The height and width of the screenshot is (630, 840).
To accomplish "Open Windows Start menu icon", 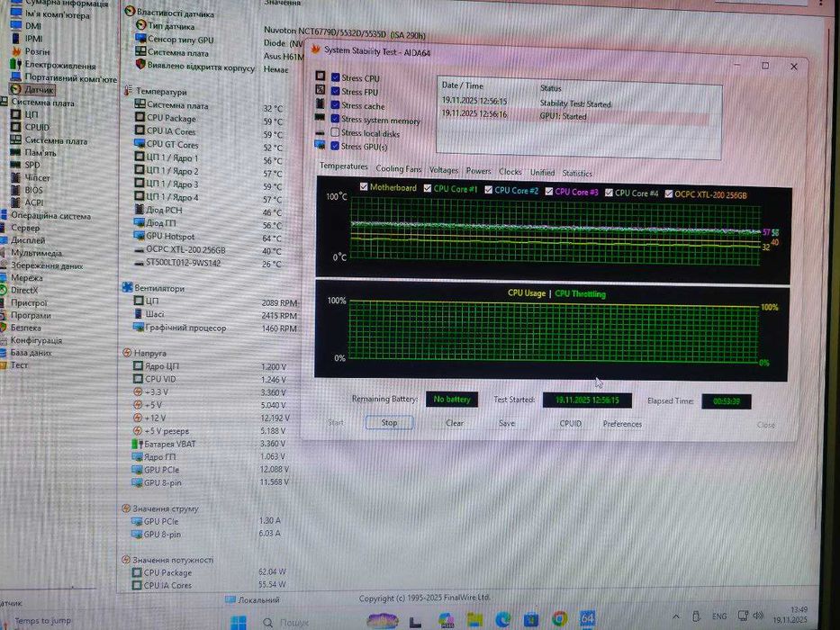I will click(239, 621).
